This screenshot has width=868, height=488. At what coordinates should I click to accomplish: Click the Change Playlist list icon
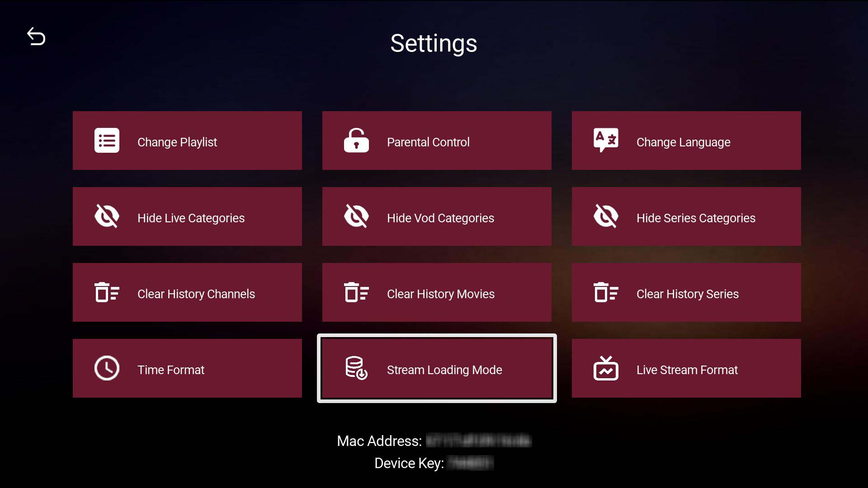(x=107, y=141)
